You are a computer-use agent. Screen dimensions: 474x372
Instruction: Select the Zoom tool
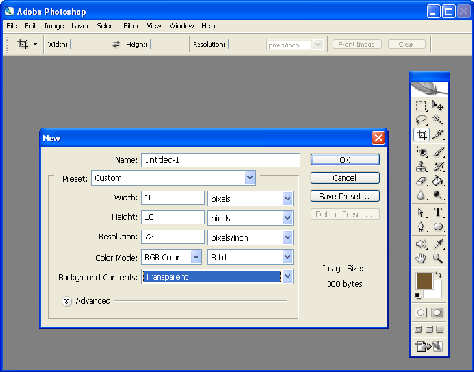(x=437, y=258)
